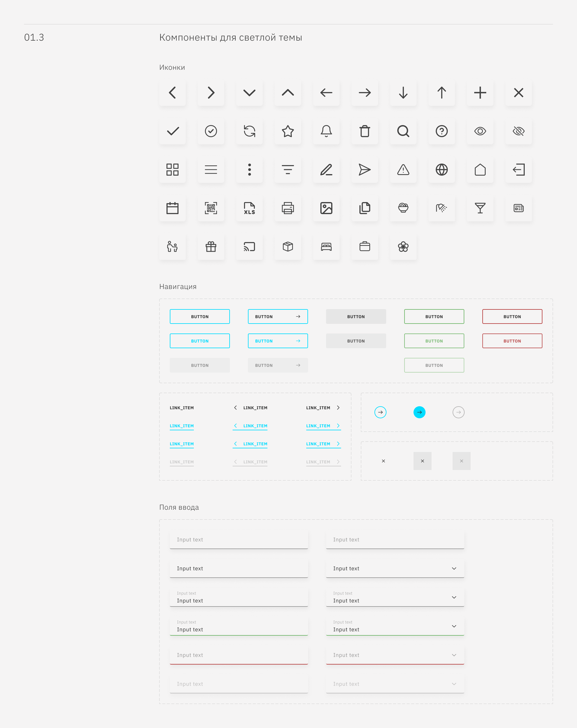Click the black LINK_ITEM with right chevron
577x728 pixels.
[318, 407]
